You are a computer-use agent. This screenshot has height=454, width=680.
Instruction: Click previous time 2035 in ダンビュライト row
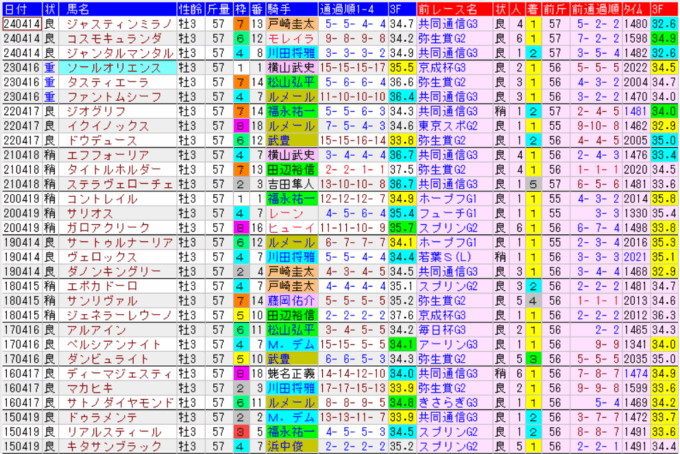[636, 359]
